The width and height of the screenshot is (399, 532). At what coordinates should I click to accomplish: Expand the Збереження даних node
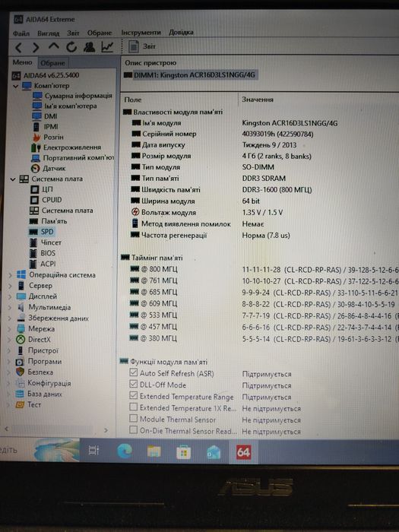pos(10,318)
